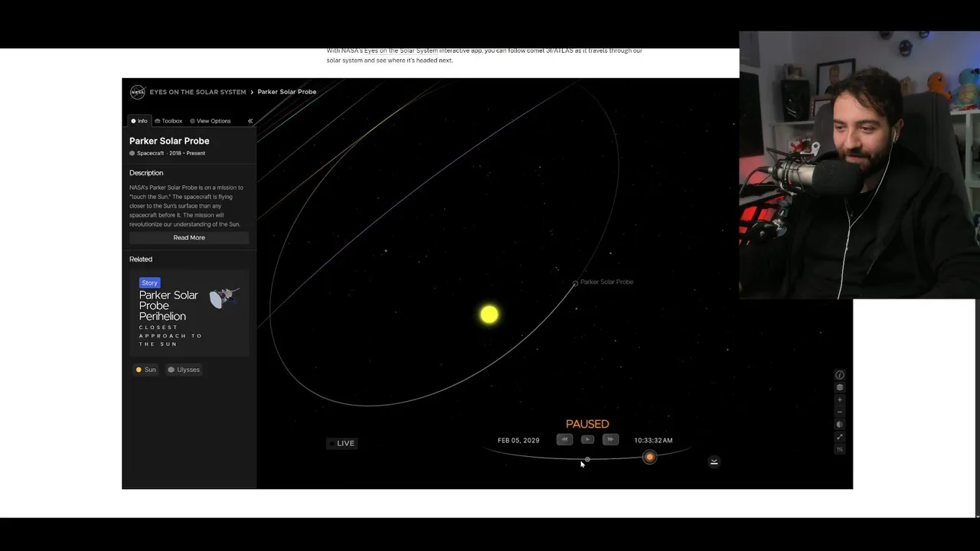Collapse the time controls with round button

(714, 461)
